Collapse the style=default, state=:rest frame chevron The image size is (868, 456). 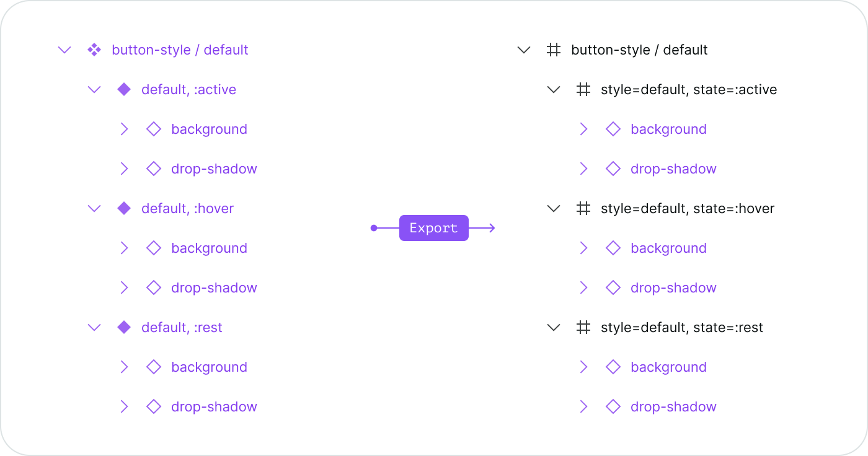pos(554,328)
